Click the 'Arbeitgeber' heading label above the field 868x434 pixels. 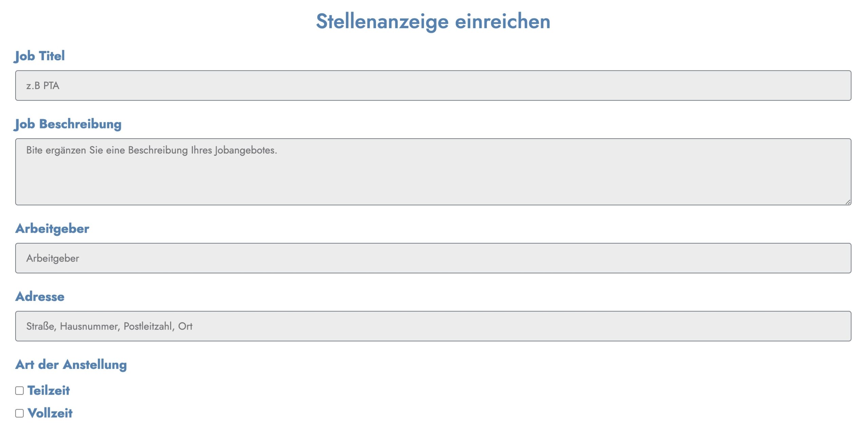(x=53, y=229)
